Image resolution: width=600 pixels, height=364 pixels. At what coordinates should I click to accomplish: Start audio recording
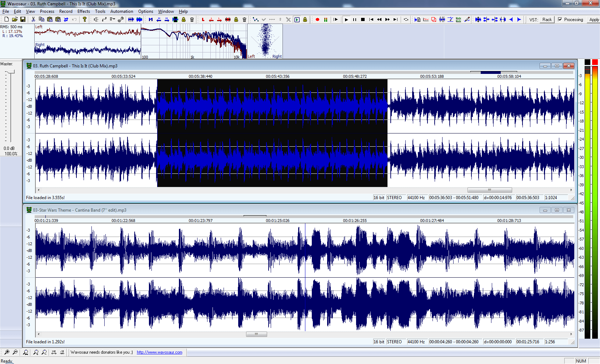coord(317,20)
